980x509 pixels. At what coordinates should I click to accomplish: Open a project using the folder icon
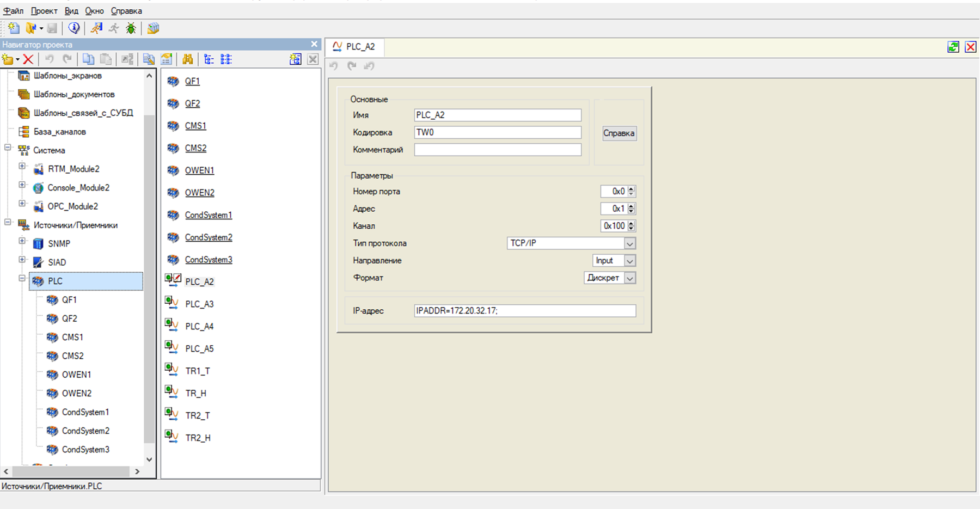30,28
